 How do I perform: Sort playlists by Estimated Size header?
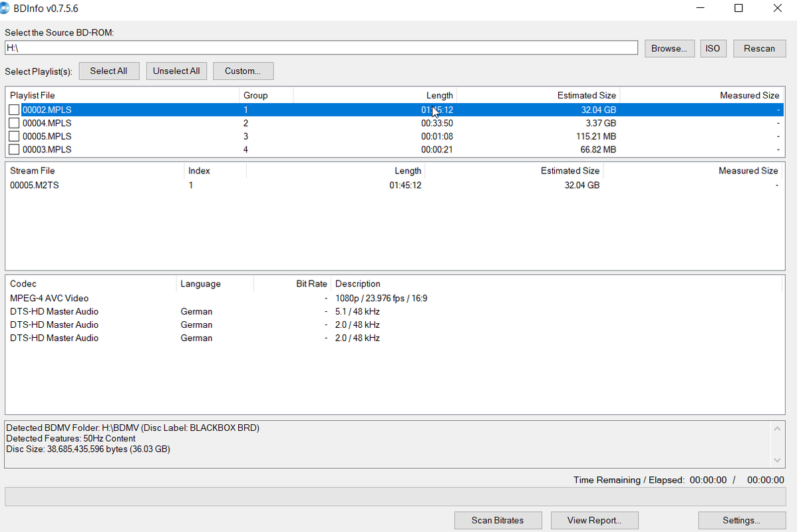pyautogui.click(x=538, y=95)
